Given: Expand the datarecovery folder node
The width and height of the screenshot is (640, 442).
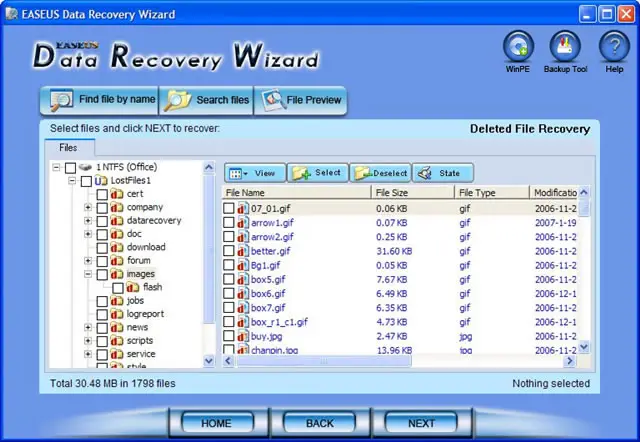Looking at the screenshot, I should tap(88, 221).
